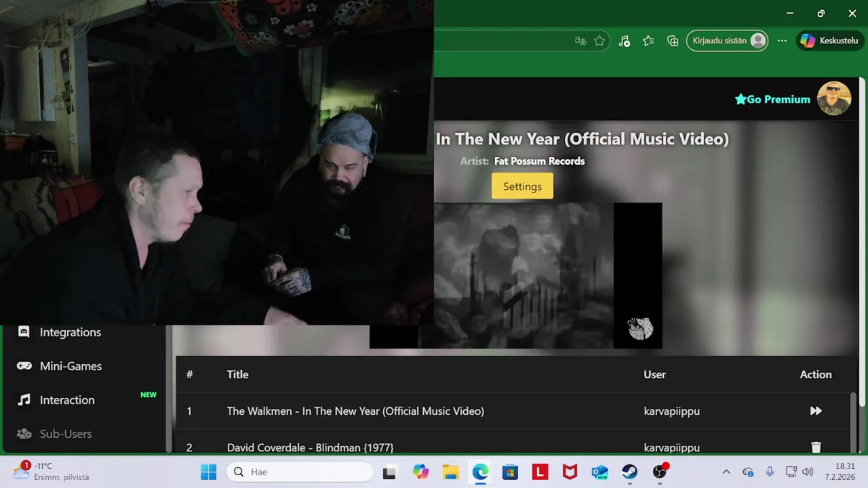Launch Copilot from the taskbar

pyautogui.click(x=420, y=472)
